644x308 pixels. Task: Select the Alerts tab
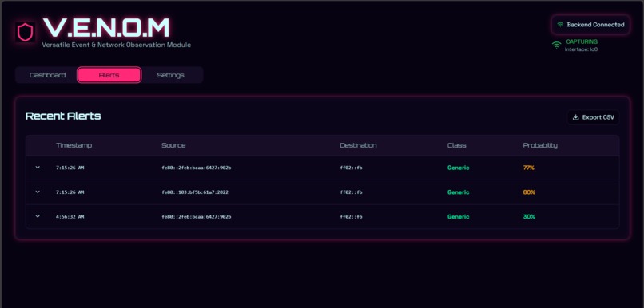coord(109,75)
